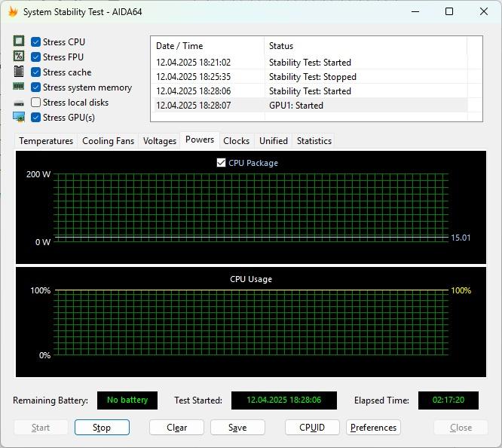Click the Elapsed Time 02:17:20 value
Viewport: 502px width, 448px height.
point(448,400)
